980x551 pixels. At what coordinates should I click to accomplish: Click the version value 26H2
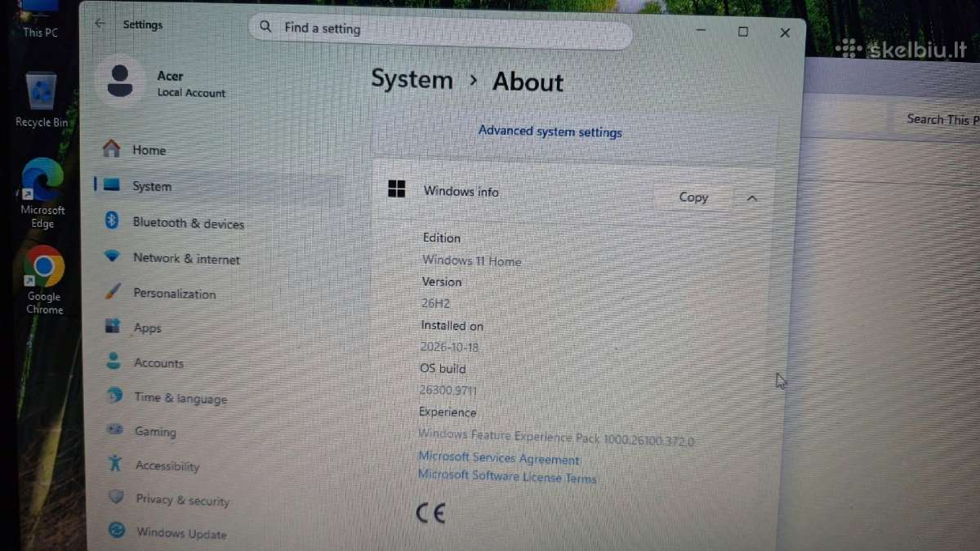point(435,303)
